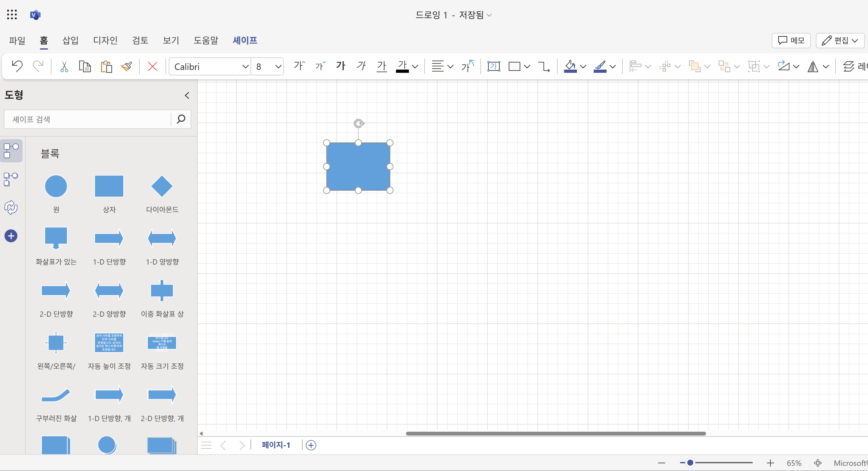Viewport: 868px width, 471px height.
Task: Toggle underline text formatting
Action: coord(382,66)
